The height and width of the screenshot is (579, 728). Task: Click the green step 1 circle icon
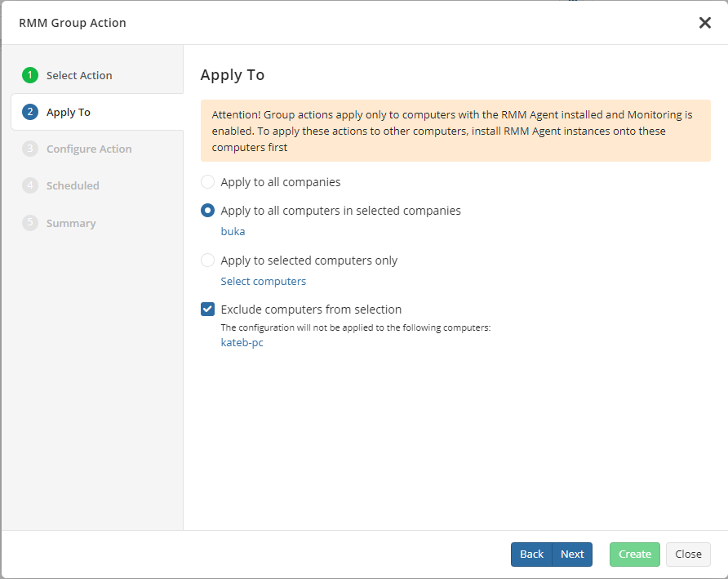30,75
